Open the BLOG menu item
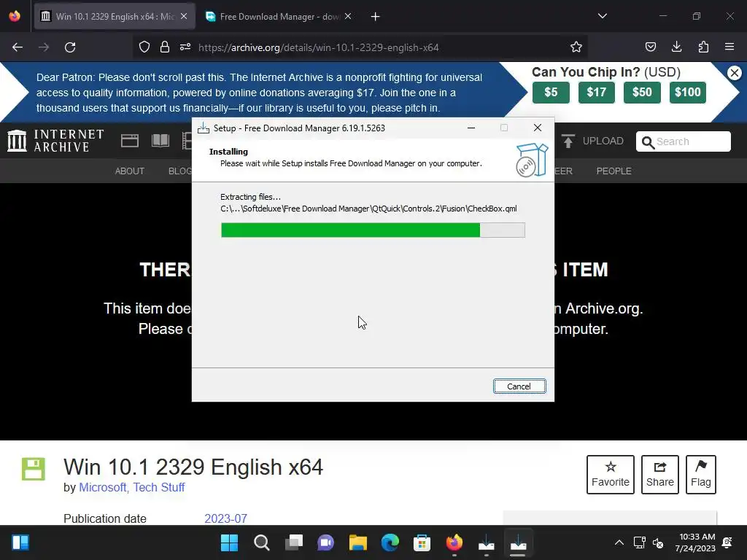This screenshot has height=560, width=747. click(179, 171)
